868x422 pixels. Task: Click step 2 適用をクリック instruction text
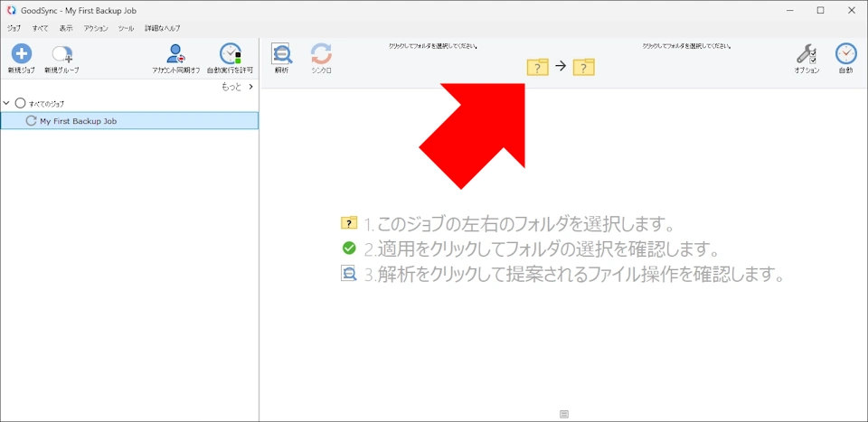tap(542, 249)
